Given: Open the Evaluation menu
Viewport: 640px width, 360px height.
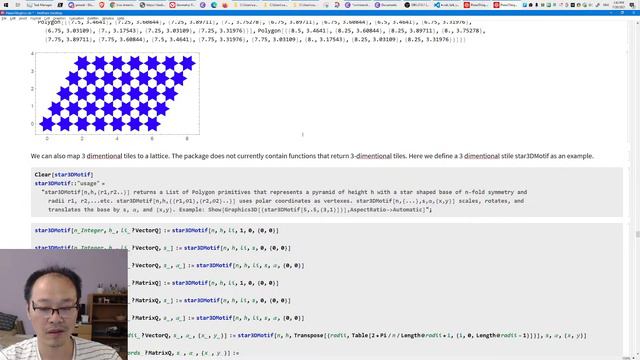Looking at the screenshot, I should (x=76, y=18).
